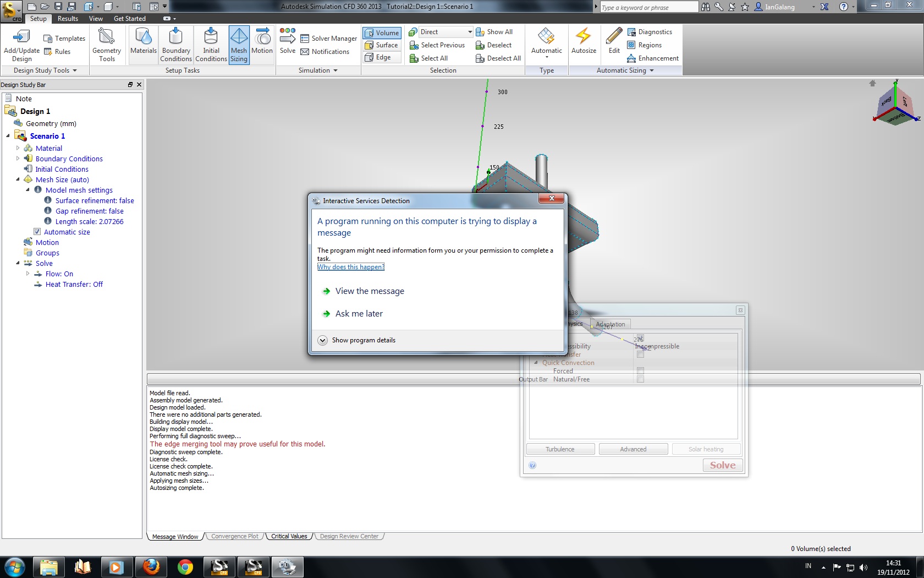Expand the Material tree node
Viewport: 924px width, 578px height.
(17, 148)
